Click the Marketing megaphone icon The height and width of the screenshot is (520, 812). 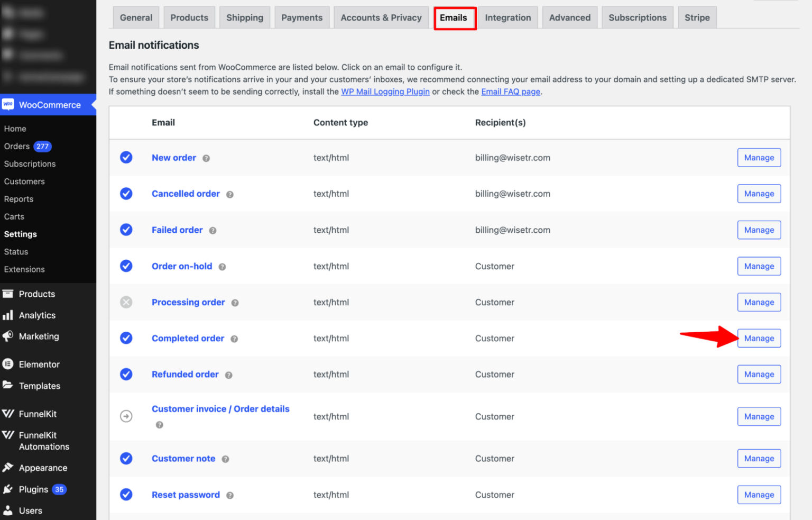point(8,336)
